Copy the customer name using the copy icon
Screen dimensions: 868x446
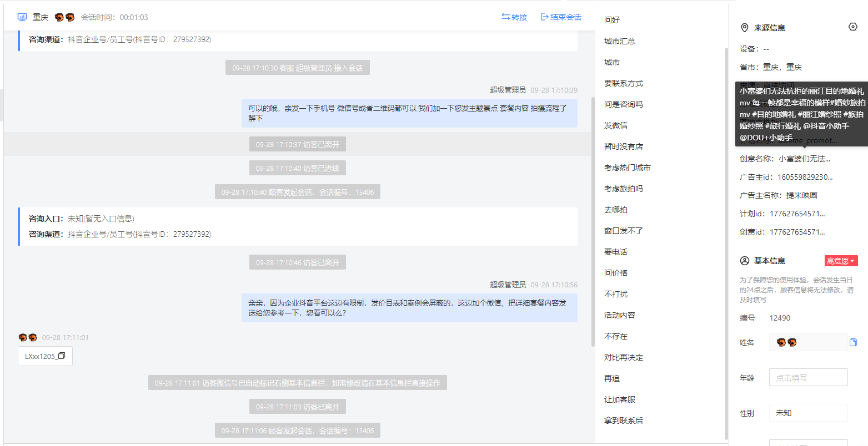tap(853, 342)
